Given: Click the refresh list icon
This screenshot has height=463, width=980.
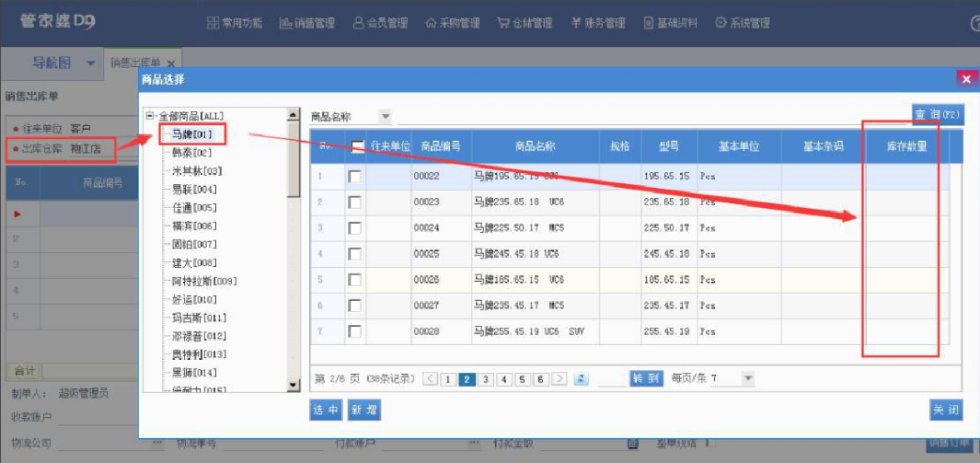Looking at the screenshot, I should click(582, 378).
